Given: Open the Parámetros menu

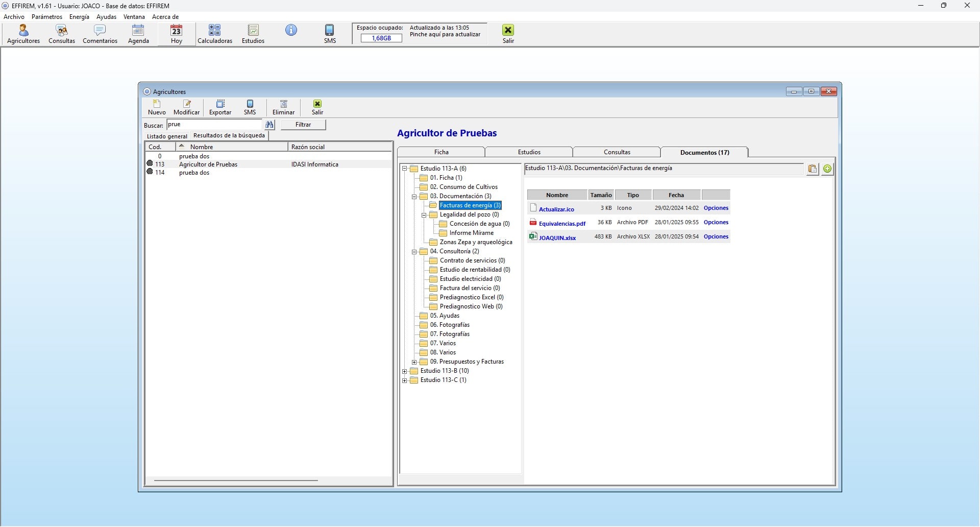Looking at the screenshot, I should [x=47, y=17].
